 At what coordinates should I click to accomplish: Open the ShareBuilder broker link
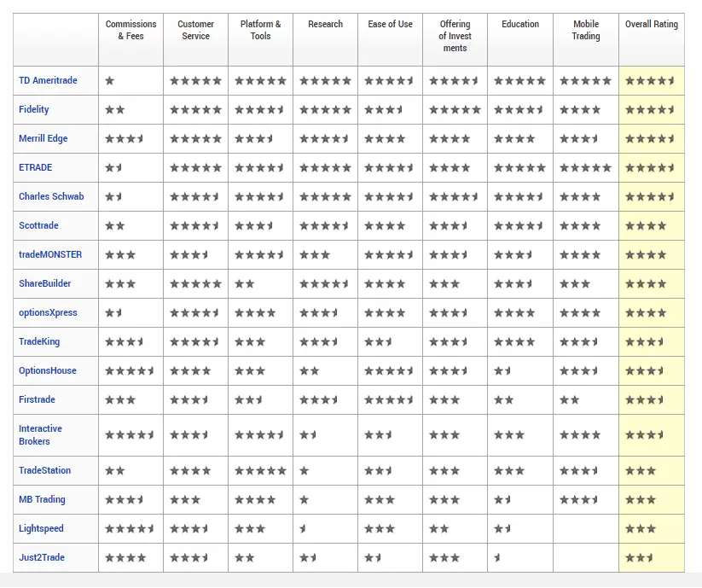tap(42, 283)
